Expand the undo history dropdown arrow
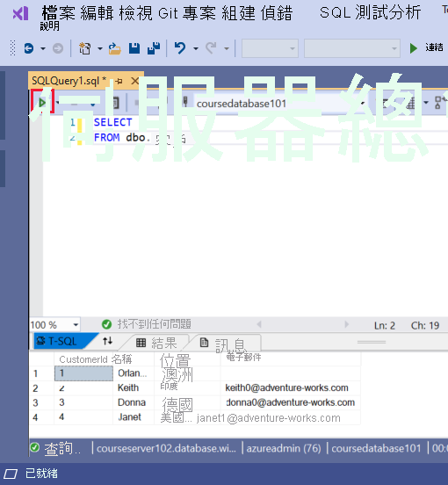The height and width of the screenshot is (485, 448). coord(196,48)
